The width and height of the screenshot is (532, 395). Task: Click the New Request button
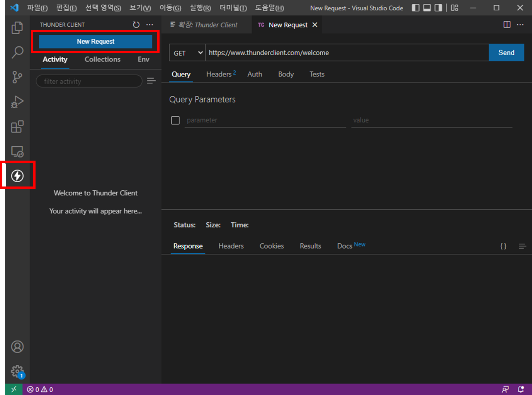point(95,41)
